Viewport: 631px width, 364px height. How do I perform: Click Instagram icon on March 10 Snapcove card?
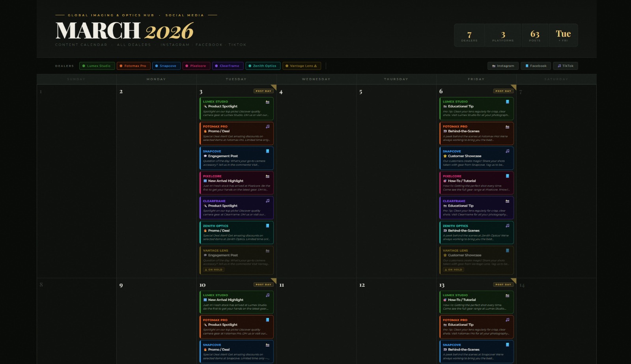pos(267,345)
